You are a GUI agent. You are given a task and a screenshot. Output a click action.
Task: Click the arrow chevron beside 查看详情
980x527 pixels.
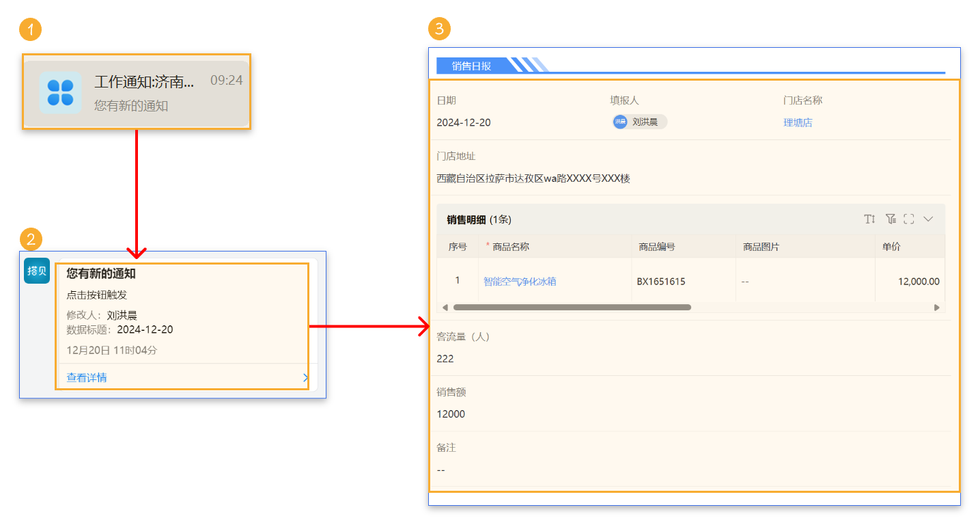click(x=305, y=378)
